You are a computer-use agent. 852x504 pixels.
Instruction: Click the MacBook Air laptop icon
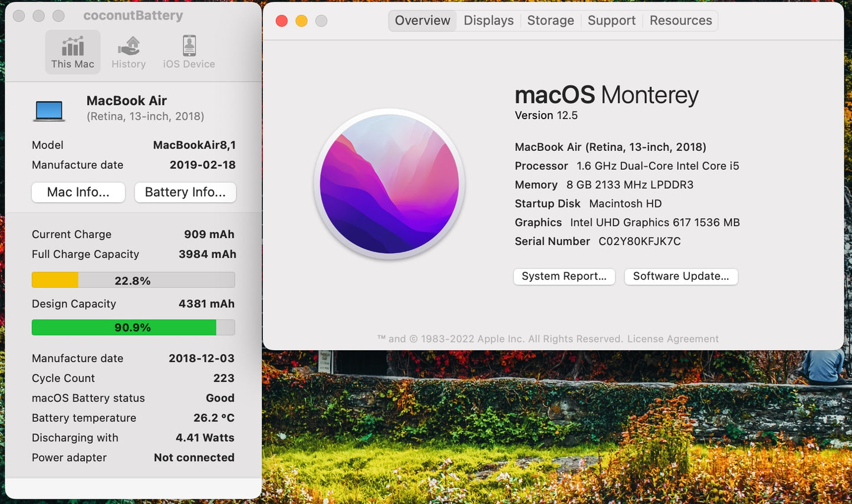pos(49,109)
